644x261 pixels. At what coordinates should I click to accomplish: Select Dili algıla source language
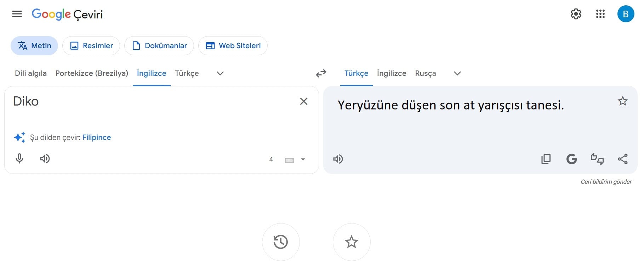click(31, 73)
